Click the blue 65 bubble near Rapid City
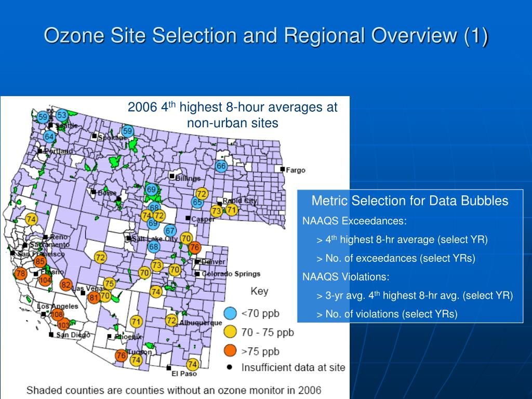 (197, 202)
